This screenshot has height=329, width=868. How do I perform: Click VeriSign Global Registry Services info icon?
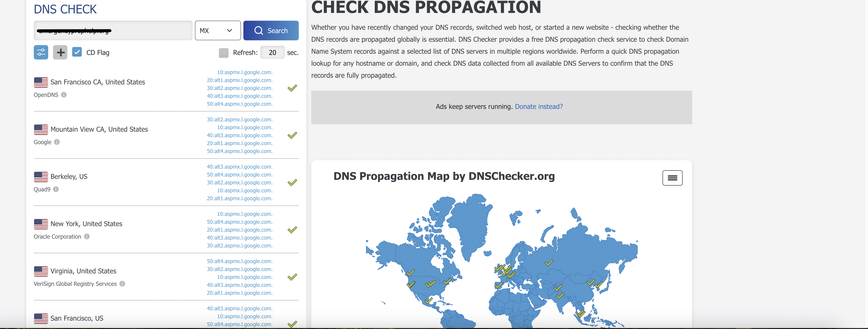coord(122,283)
